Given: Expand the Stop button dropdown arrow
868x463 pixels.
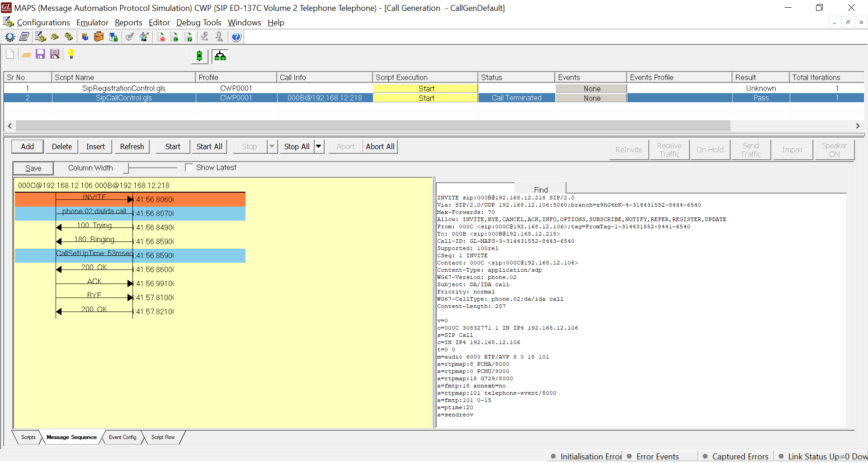Looking at the screenshot, I should (272, 146).
